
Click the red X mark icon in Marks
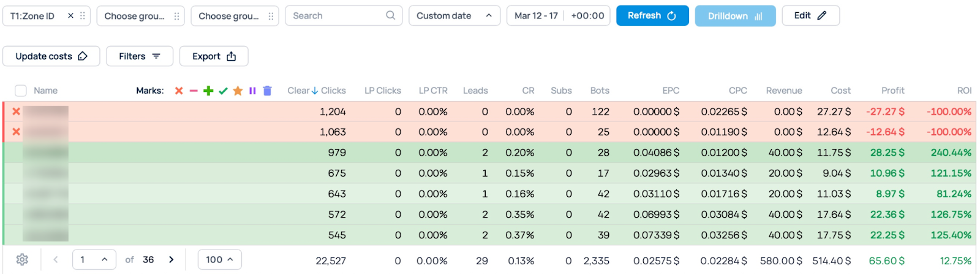pyautogui.click(x=179, y=91)
